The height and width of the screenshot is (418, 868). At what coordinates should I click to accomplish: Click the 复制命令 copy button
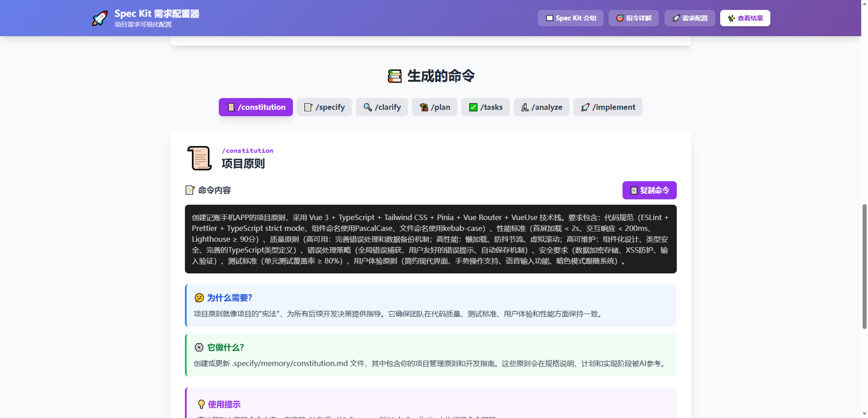pyautogui.click(x=650, y=190)
